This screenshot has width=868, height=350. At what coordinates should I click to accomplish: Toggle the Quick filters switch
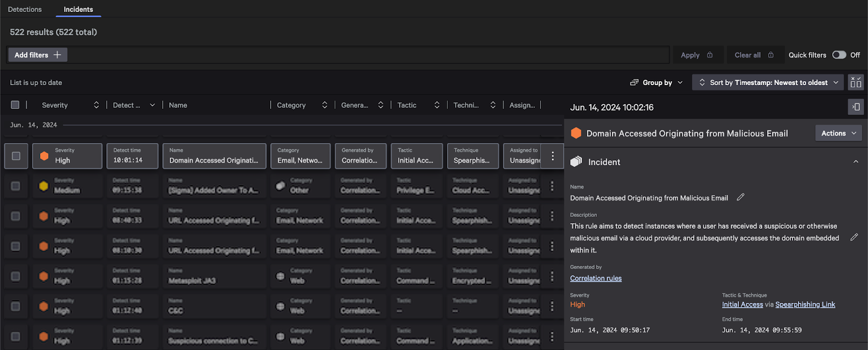pyautogui.click(x=839, y=55)
